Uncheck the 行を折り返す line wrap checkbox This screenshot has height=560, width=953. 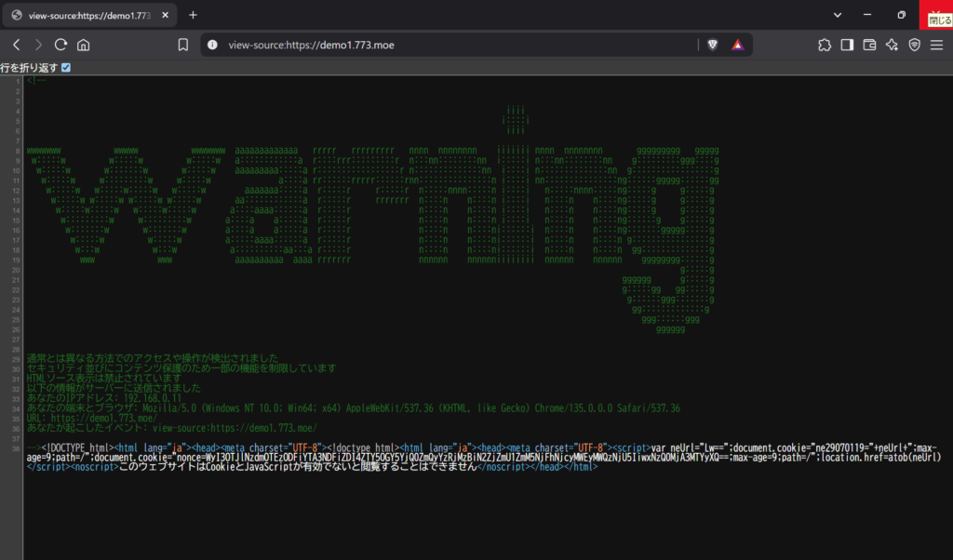[65, 68]
